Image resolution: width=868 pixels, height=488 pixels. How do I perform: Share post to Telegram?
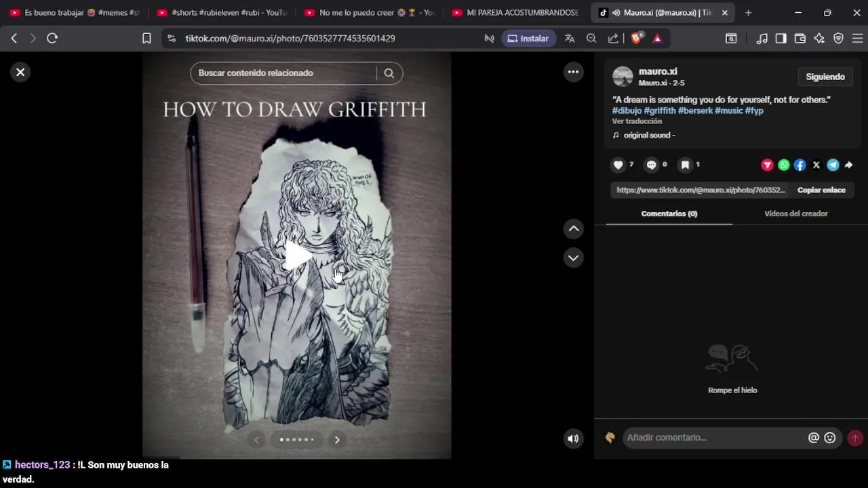(833, 165)
